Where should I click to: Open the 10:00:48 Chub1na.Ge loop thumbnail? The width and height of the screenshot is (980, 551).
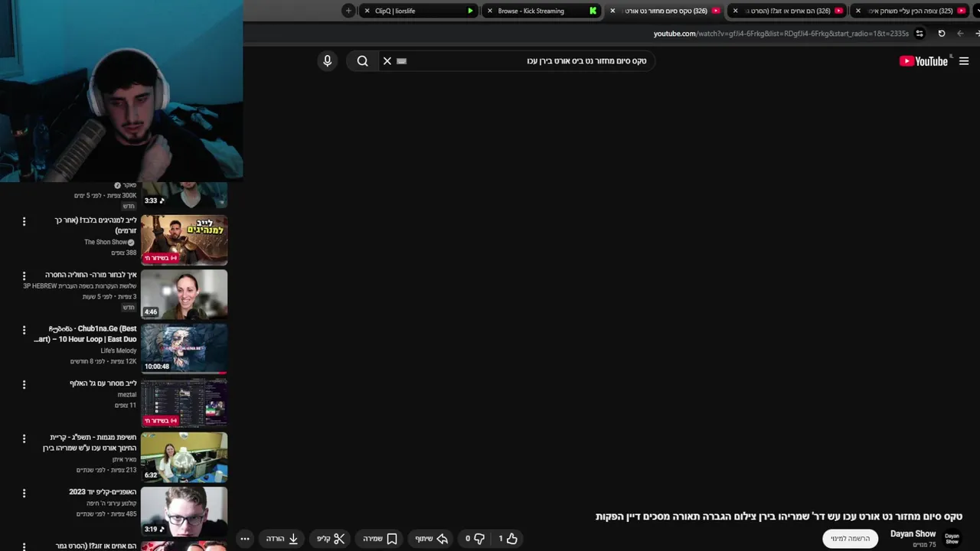coord(184,348)
